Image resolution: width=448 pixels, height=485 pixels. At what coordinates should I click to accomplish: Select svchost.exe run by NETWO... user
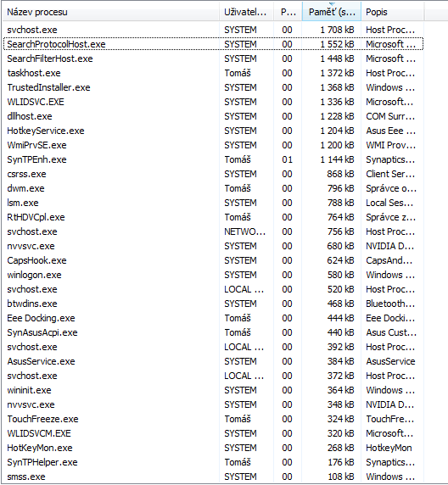click(213, 231)
